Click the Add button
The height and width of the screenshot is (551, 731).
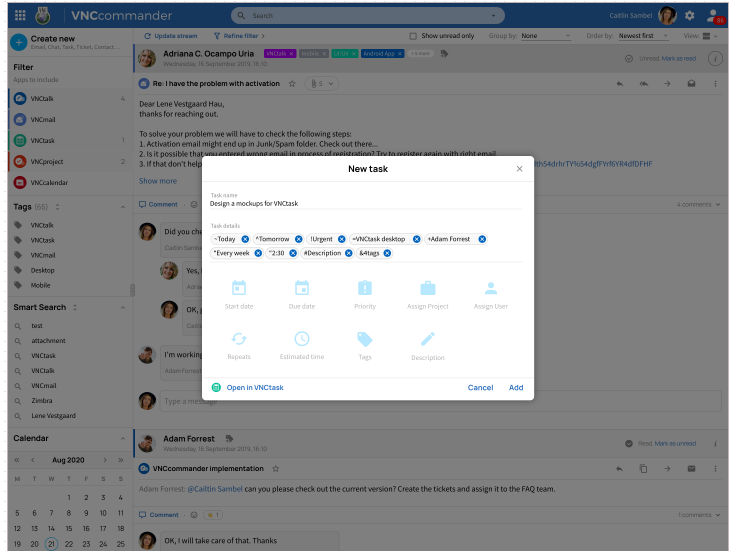coord(516,388)
